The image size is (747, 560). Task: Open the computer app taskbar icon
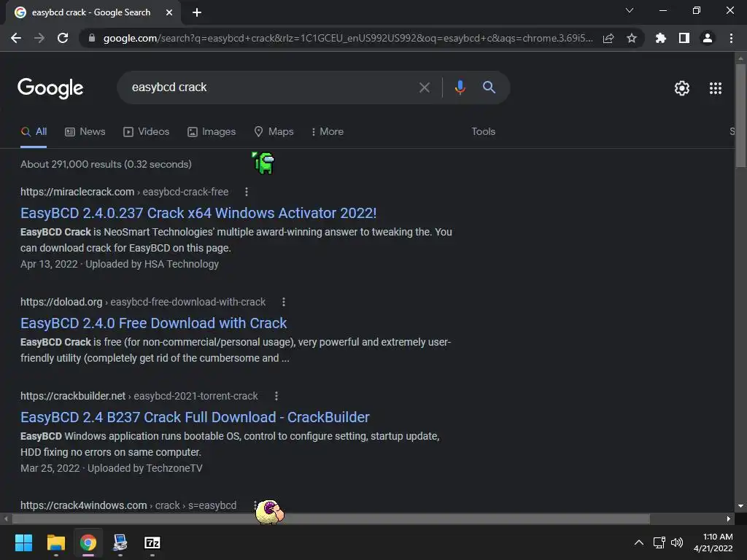point(120,542)
